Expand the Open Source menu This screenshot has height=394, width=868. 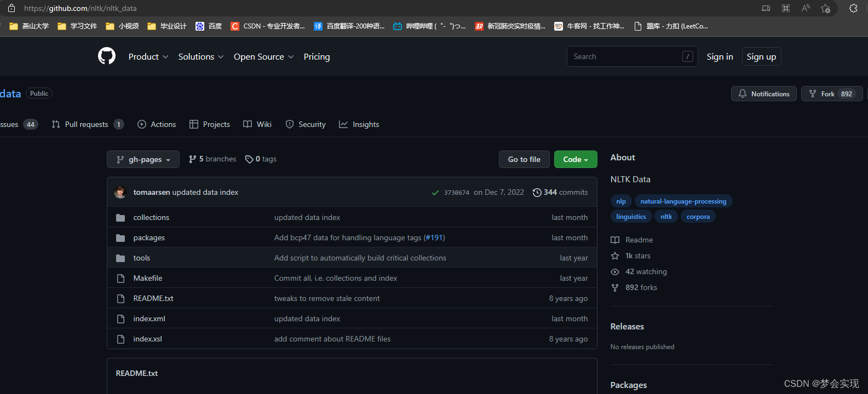263,57
